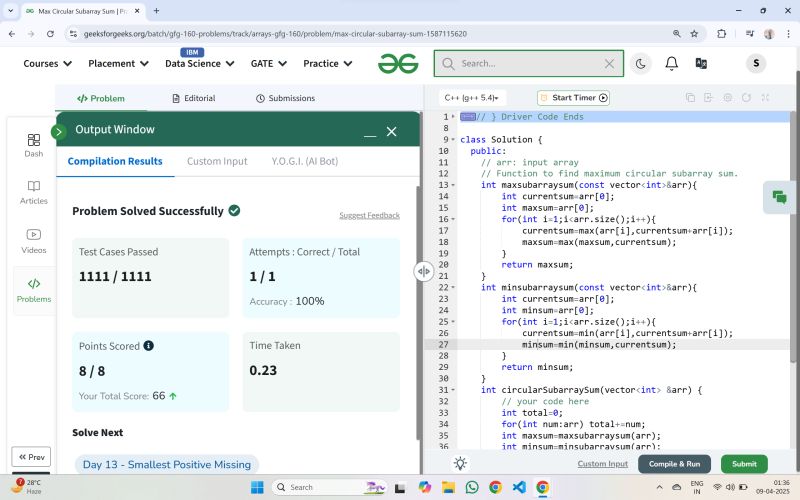
Task: Click the code editor vertical scrollbar
Action: coord(793,237)
